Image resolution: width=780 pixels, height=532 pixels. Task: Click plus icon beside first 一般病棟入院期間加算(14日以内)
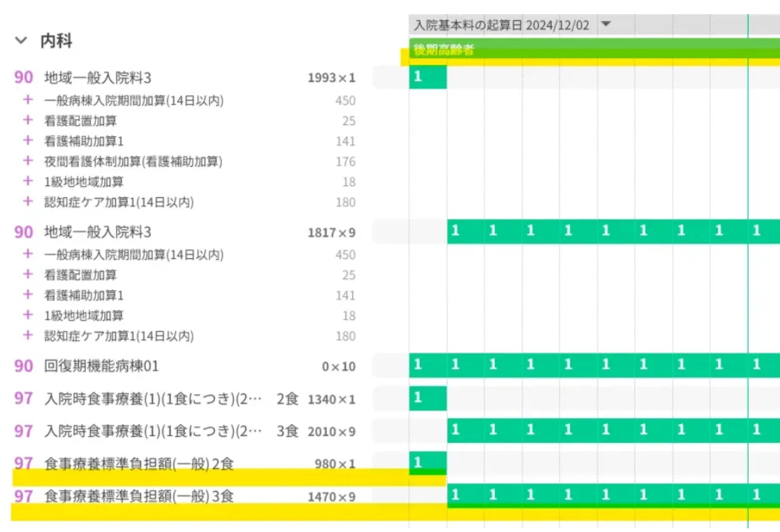point(28,100)
